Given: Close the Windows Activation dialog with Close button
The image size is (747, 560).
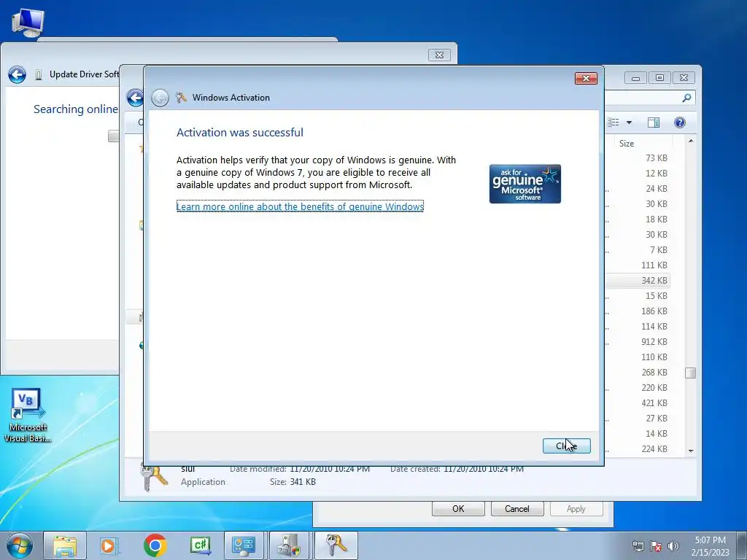Looking at the screenshot, I should (x=566, y=446).
